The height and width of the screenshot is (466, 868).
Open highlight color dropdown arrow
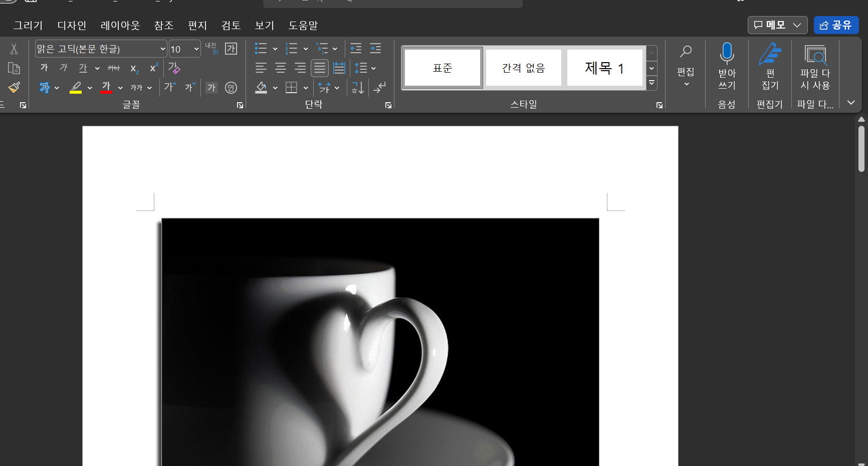click(90, 88)
